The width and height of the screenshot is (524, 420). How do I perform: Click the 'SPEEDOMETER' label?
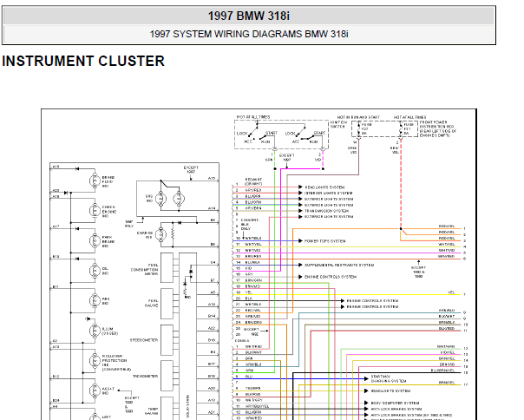pyautogui.click(x=144, y=340)
